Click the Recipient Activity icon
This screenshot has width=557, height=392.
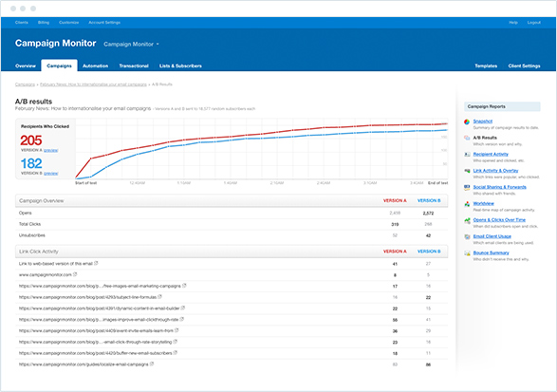tap(467, 155)
